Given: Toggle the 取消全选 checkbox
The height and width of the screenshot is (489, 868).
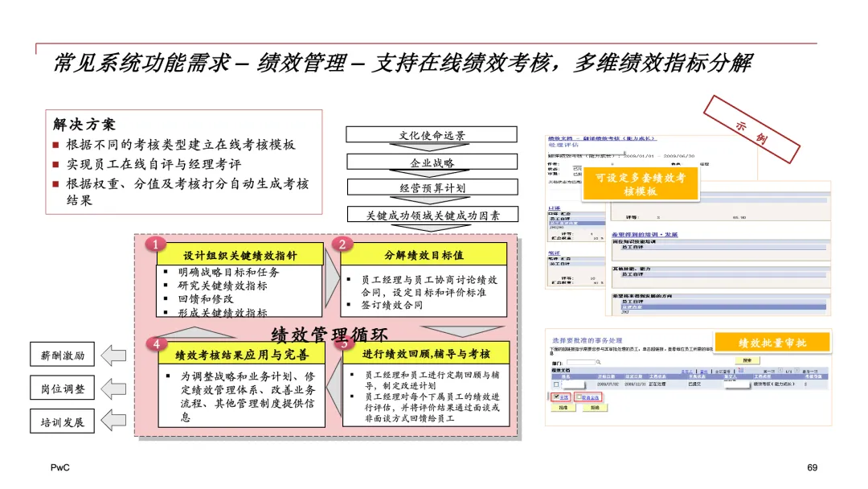Looking at the screenshot, I should click(579, 397).
